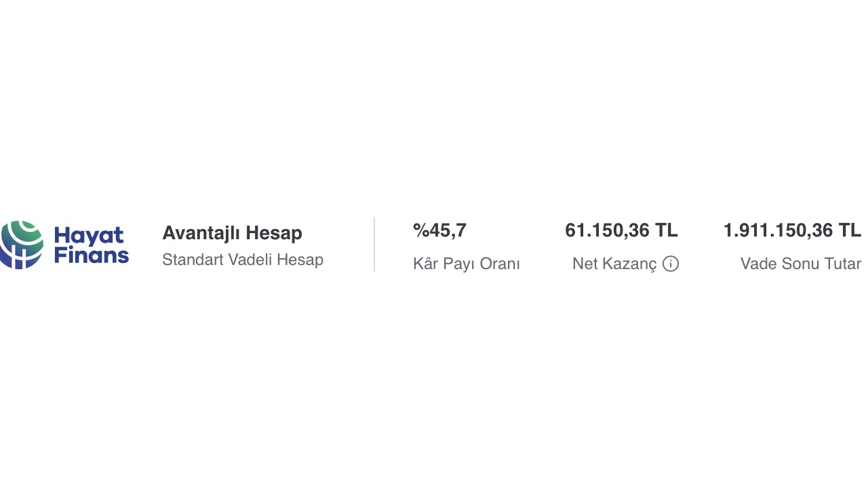This screenshot has height=488, width=868.
Task: Select the 1.911.150,36 TL maturity total
Action: point(792,230)
